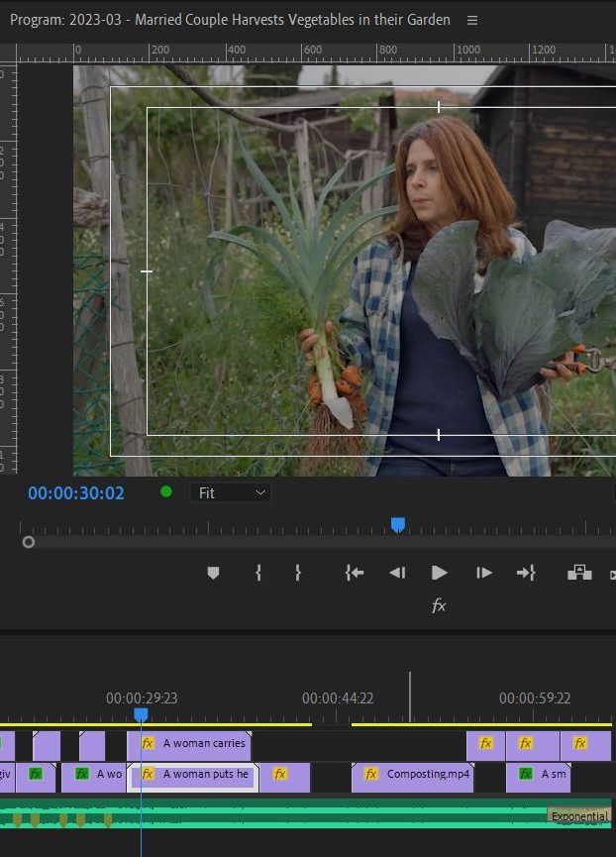Screen dimensions: 616x857
Task: Select the 'A sm' clip
Action: [539, 777]
